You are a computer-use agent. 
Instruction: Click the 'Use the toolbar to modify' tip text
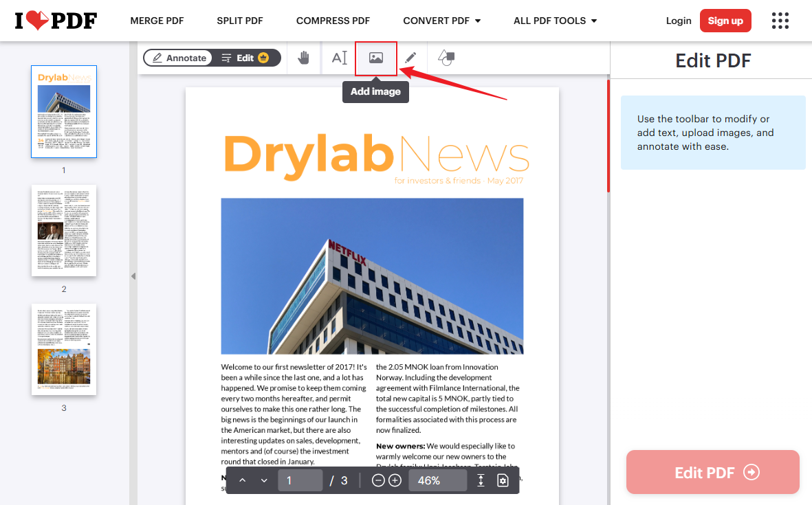705,133
